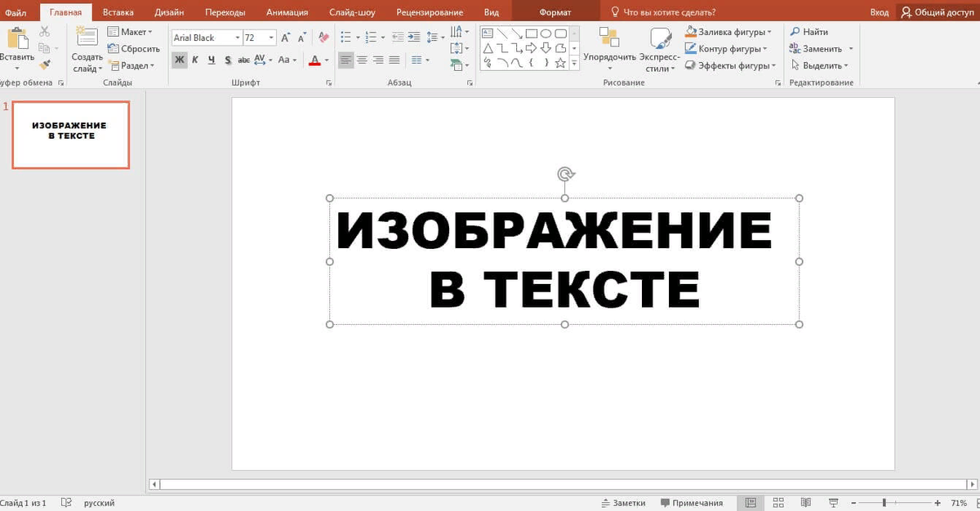Clear all formatting with eraser icon
980x511 pixels.
pos(323,38)
